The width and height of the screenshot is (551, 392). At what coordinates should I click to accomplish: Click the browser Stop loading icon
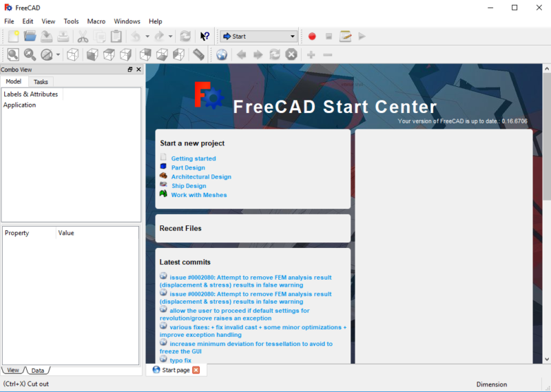click(291, 54)
